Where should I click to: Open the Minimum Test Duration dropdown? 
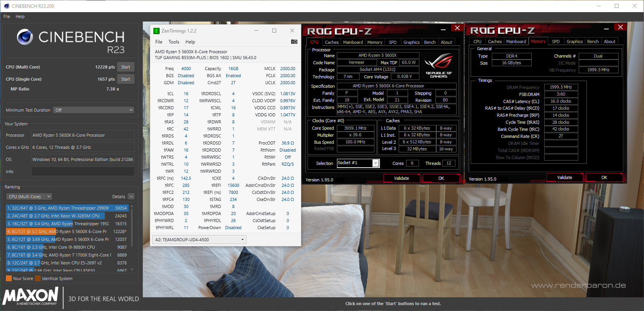[94, 110]
